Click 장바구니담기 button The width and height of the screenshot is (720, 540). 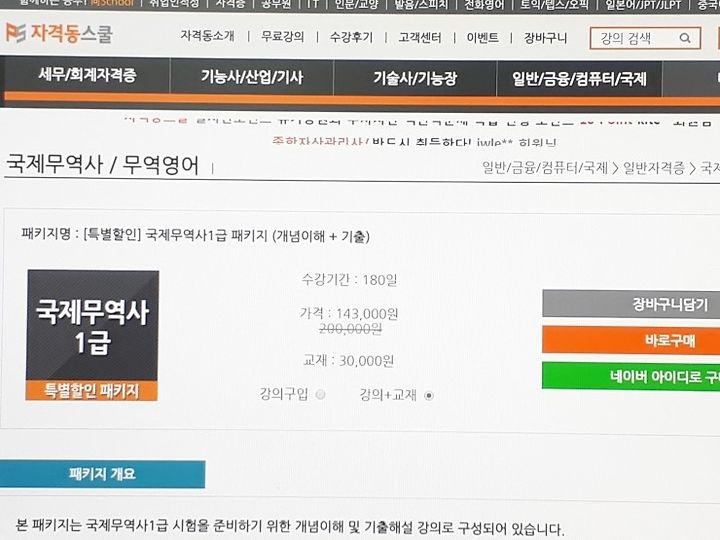(631, 304)
